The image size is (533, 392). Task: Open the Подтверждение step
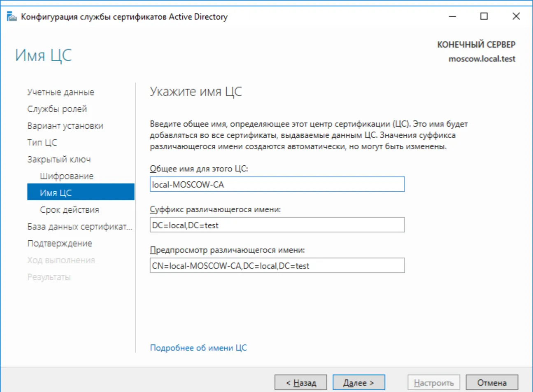[60, 244]
